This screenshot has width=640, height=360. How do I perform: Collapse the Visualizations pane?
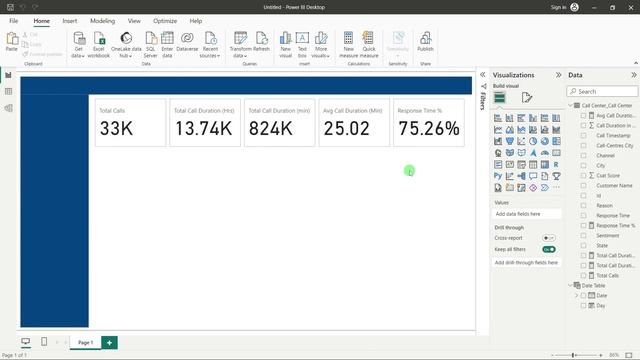click(x=558, y=75)
